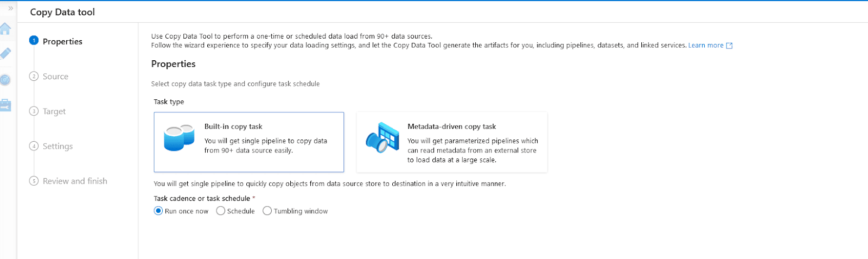
Task: Click the Built-in copy task database icon
Action: pos(179,138)
